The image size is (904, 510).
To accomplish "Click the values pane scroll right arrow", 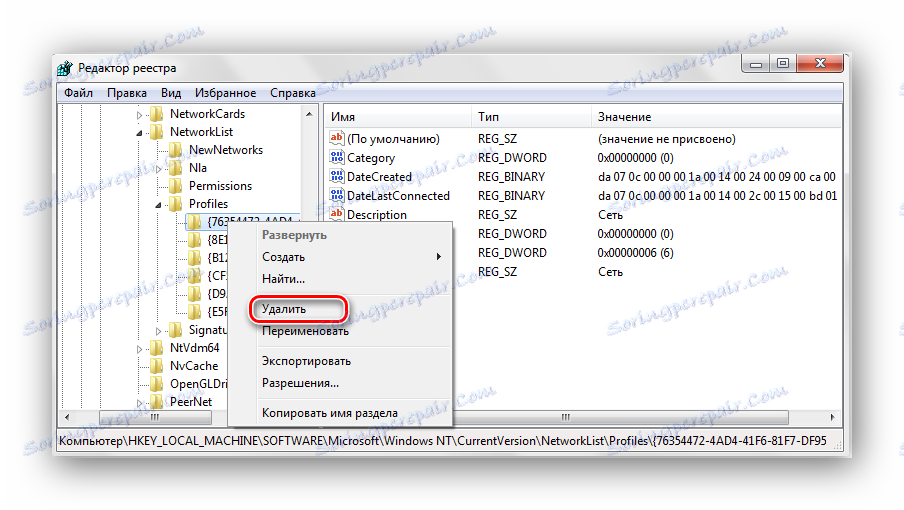I will pyautogui.click(x=832, y=417).
